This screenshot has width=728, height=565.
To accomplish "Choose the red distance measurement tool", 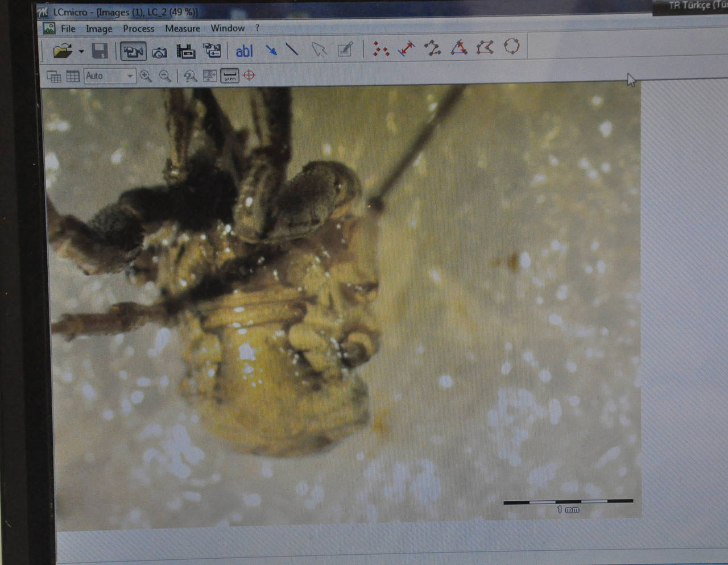I will click(x=406, y=49).
